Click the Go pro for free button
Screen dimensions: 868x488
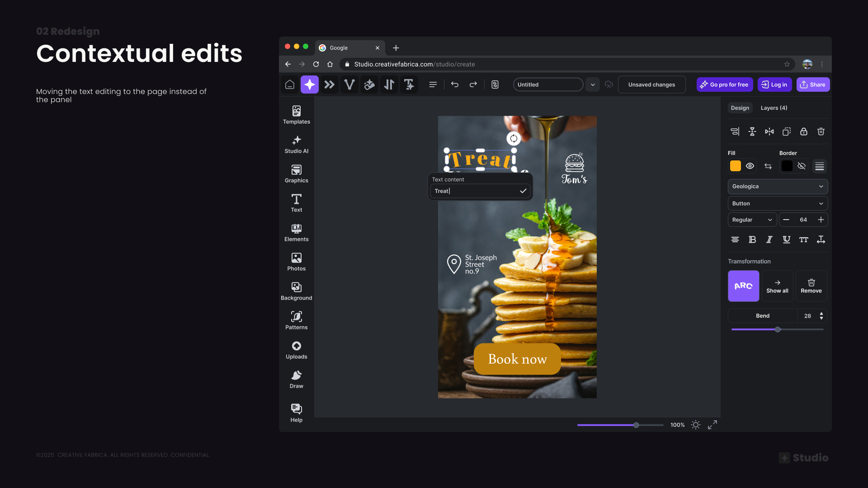click(724, 84)
